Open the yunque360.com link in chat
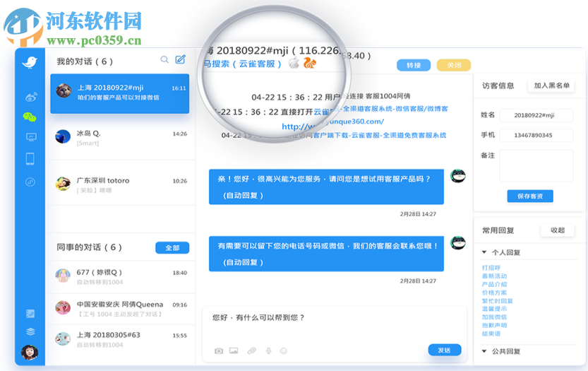 [x=333, y=122]
